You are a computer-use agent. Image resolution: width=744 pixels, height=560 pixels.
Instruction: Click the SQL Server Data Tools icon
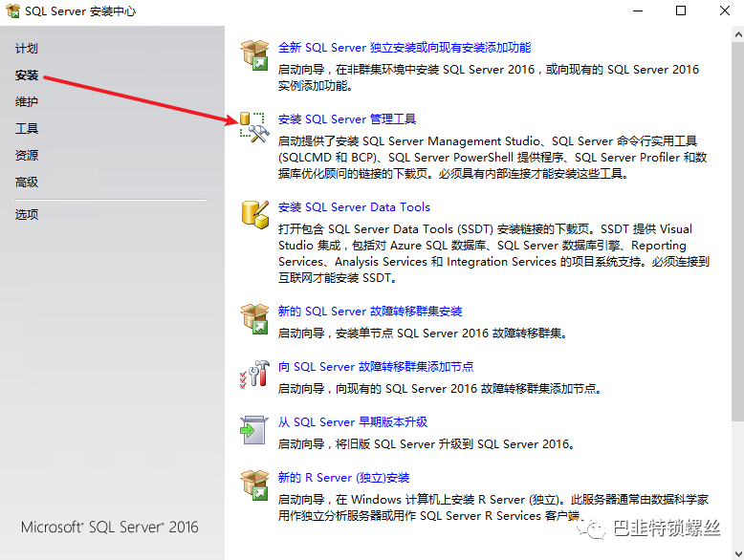click(255, 215)
